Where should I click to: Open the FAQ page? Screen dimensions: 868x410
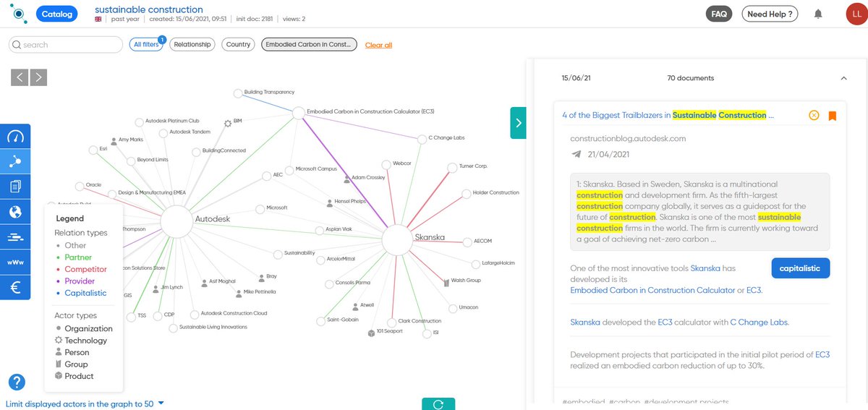pyautogui.click(x=719, y=14)
